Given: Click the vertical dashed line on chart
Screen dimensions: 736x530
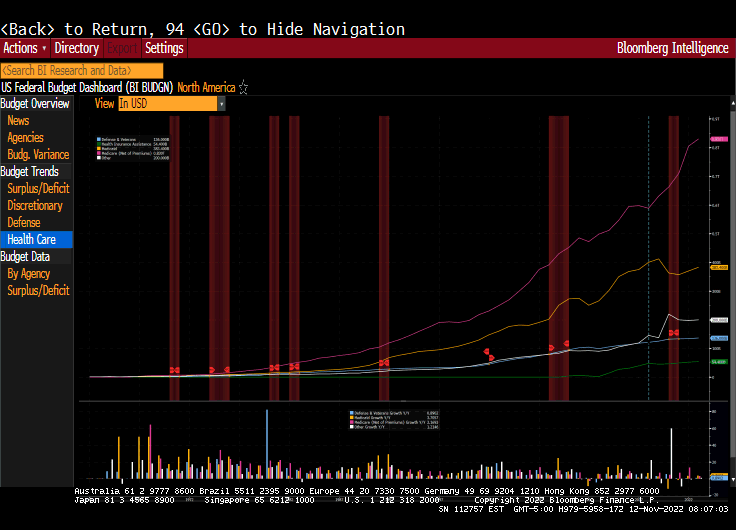Looking at the screenshot, I should [x=649, y=250].
